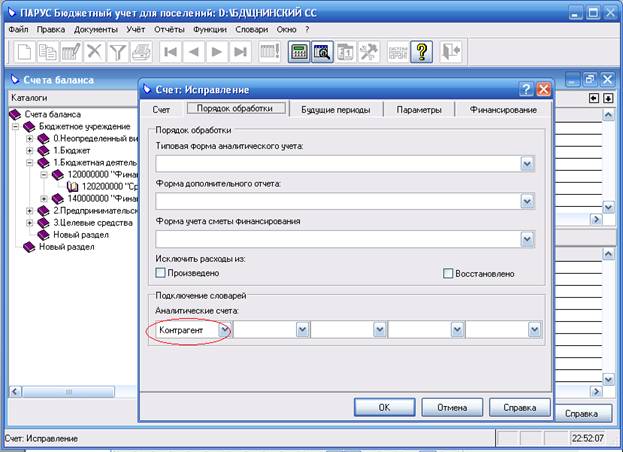Screen dimensions: 623x452
Task: Click the yellow question mark help icon
Action: 421,52
